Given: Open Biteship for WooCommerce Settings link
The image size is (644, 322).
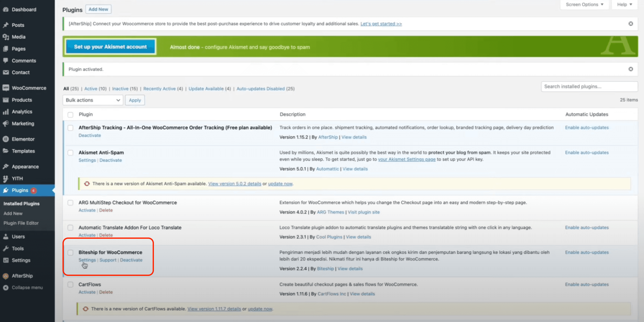Looking at the screenshot, I should tap(87, 260).
